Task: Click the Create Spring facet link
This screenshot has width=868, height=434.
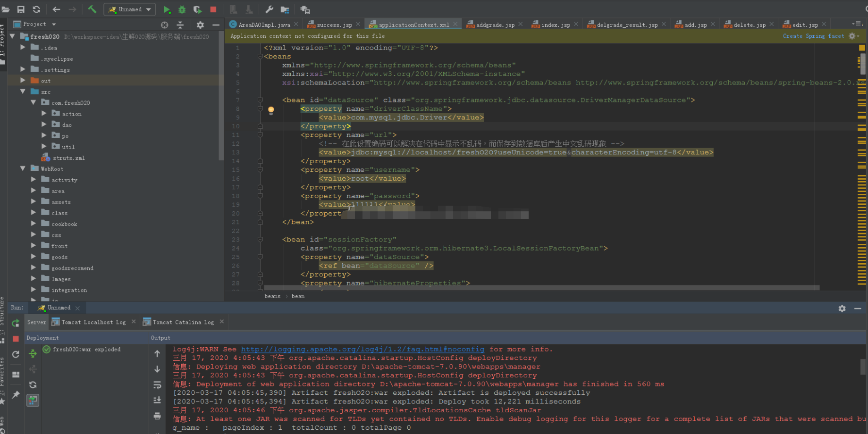Action: [813, 36]
